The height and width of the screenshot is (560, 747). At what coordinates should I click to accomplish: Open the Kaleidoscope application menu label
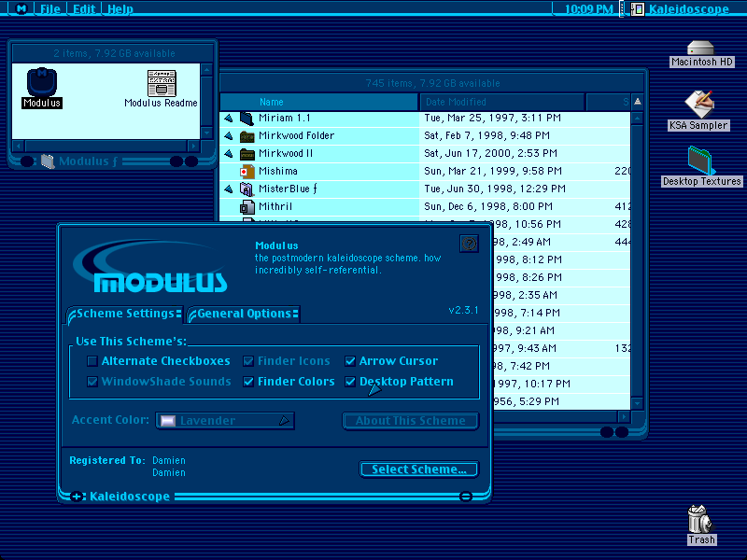point(689,8)
